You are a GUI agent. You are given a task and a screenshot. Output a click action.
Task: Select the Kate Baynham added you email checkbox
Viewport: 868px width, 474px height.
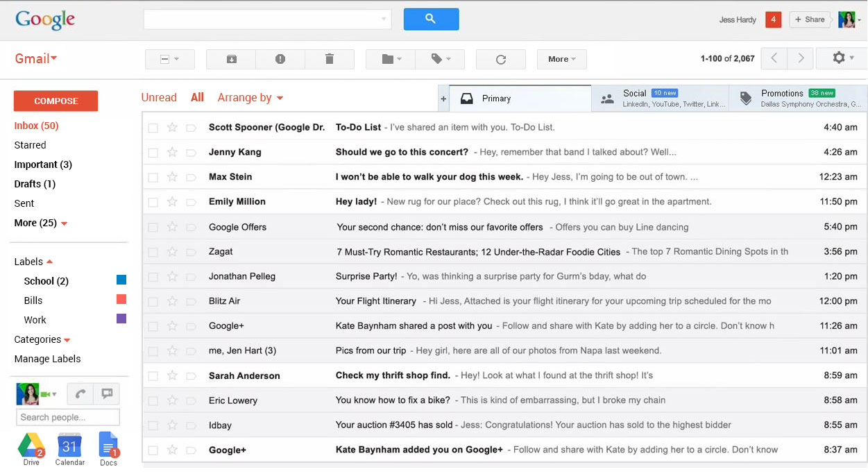pos(153,450)
